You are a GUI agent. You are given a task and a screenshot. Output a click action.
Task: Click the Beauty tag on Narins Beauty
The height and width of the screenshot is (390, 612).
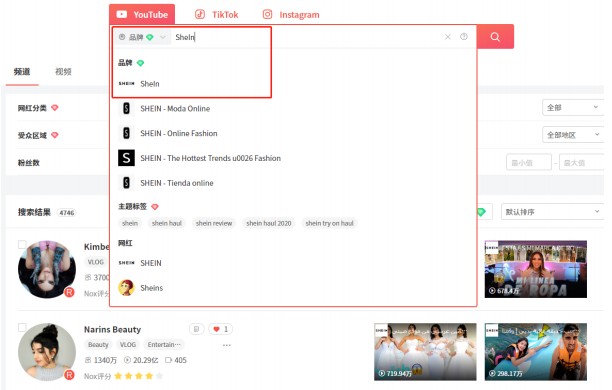point(98,345)
